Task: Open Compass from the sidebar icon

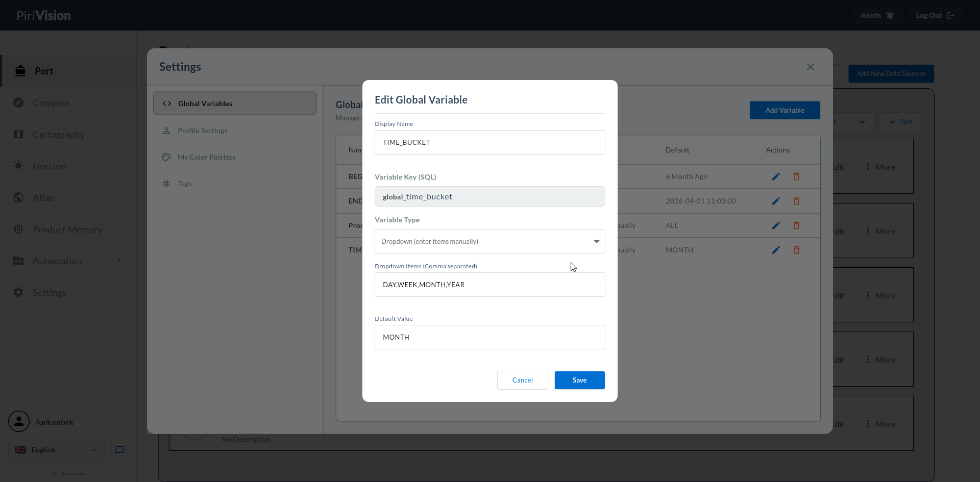Action: click(18, 103)
